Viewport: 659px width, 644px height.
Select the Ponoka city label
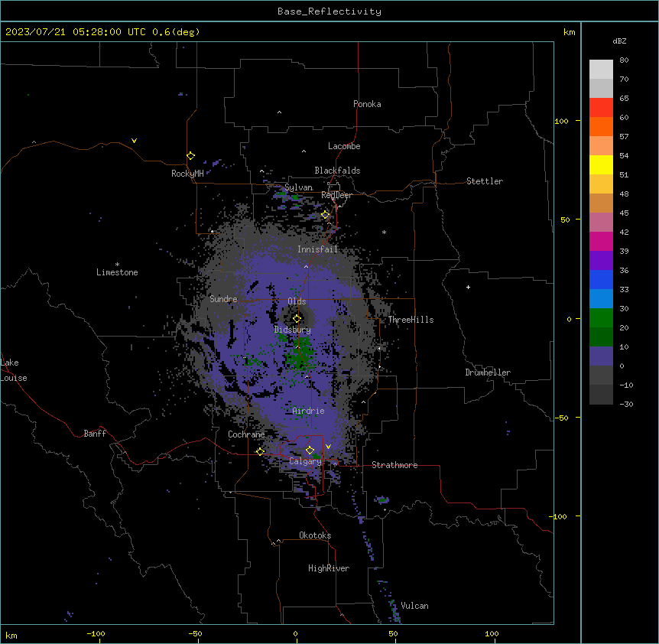[x=367, y=104]
